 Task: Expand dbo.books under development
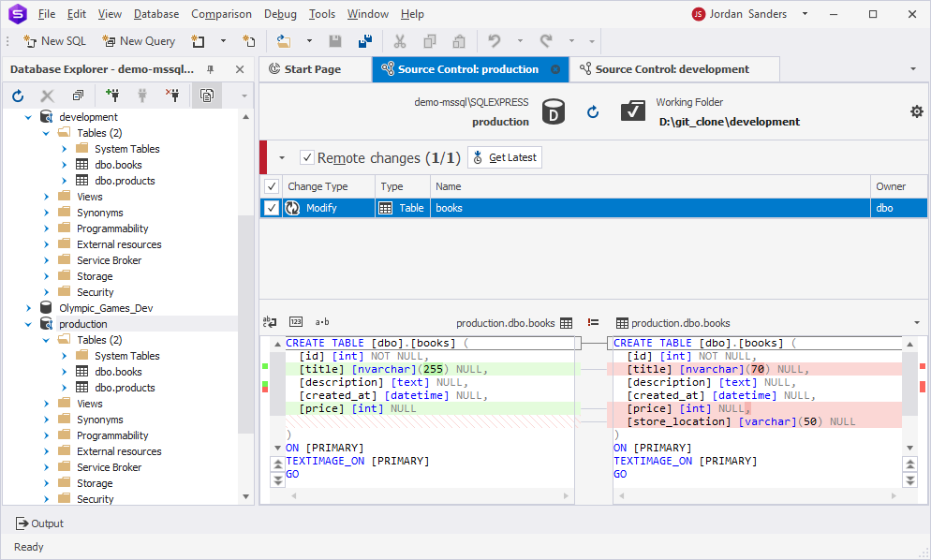(64, 165)
